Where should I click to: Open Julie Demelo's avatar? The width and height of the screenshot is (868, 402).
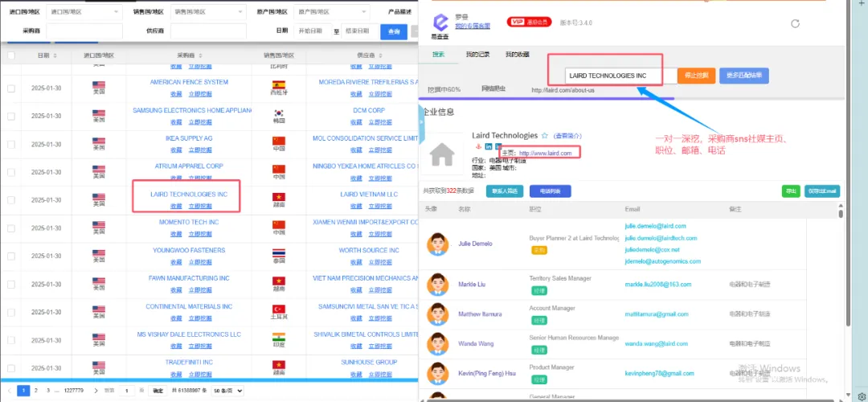click(437, 244)
